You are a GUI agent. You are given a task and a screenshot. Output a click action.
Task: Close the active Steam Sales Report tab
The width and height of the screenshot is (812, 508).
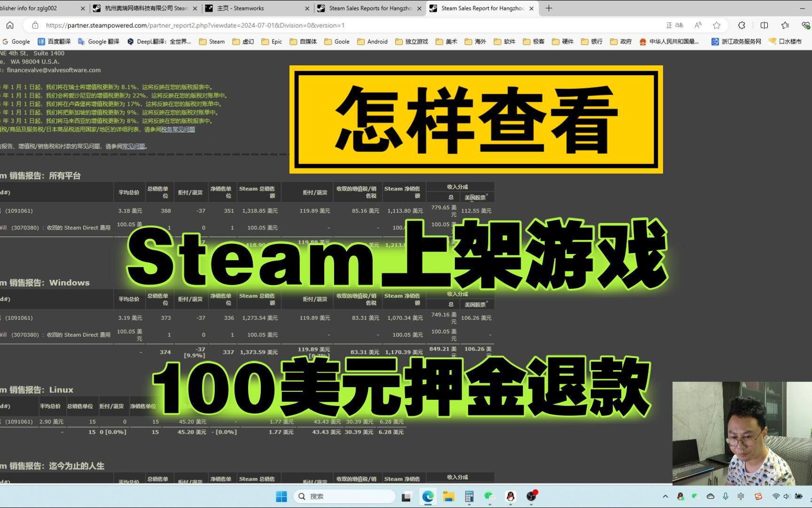pyautogui.click(x=531, y=8)
